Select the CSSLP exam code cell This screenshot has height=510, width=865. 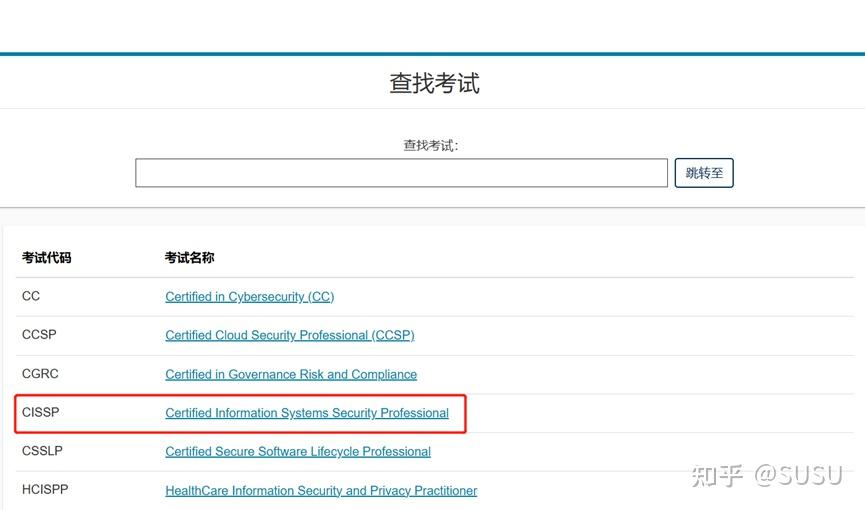click(x=42, y=451)
